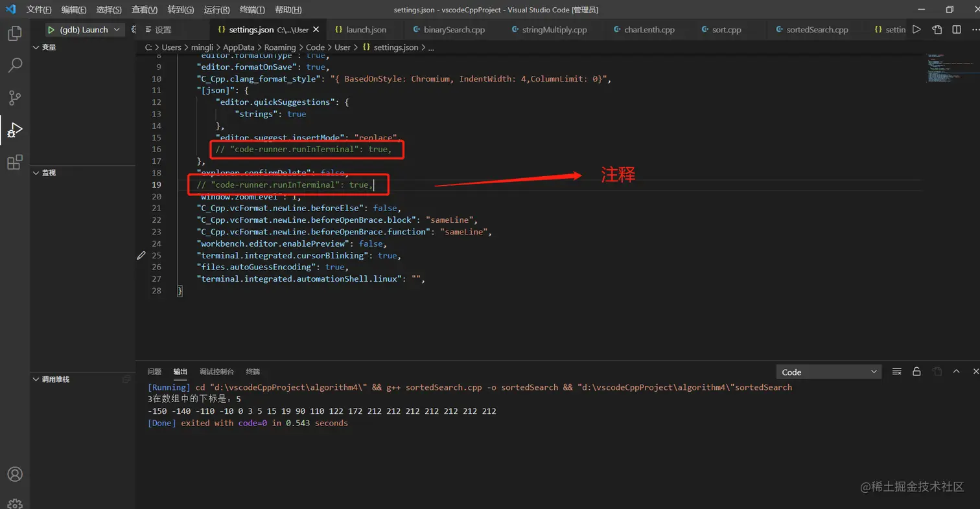Close the bottom panel

tap(975, 372)
